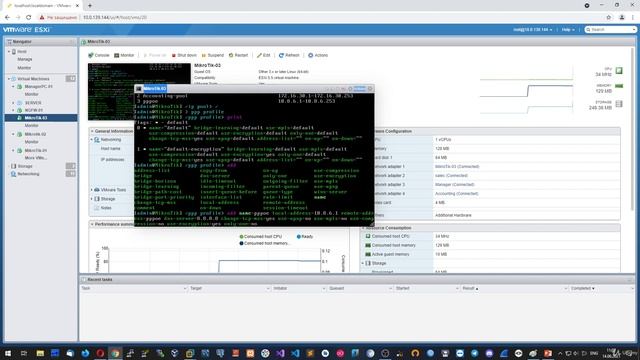Expand the NGFW-01 tree node

pyautogui.click(x=13, y=110)
